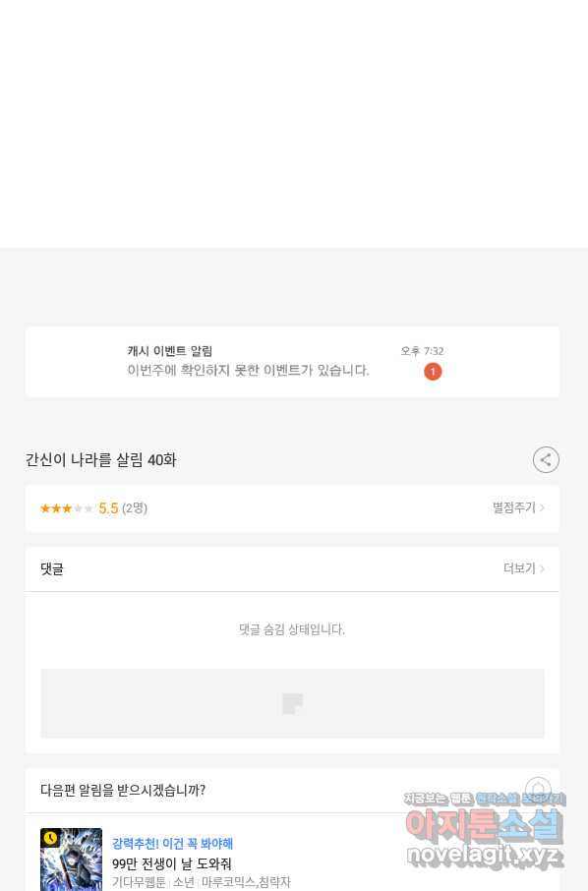Tap the 다음편 알림을 받으시겠습니까? row
The width and height of the screenshot is (588, 891).
point(293,790)
